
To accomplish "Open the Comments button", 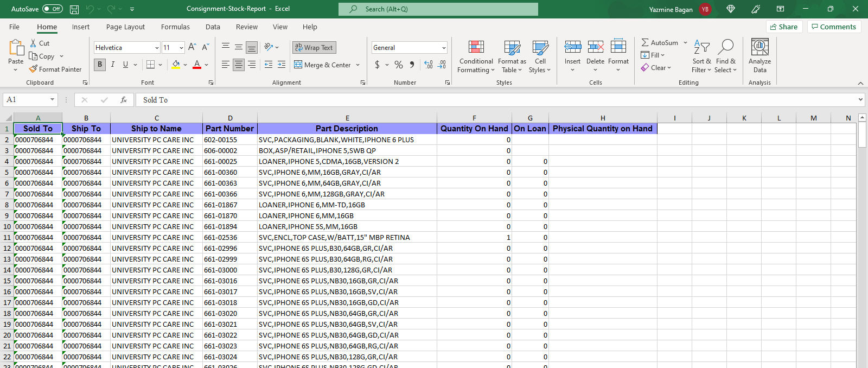I will pyautogui.click(x=833, y=27).
